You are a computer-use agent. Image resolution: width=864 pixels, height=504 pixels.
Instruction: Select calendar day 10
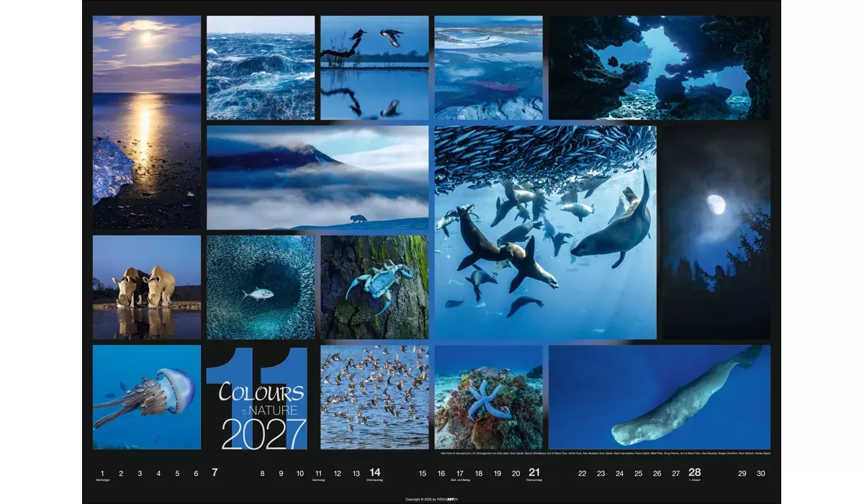click(300, 473)
